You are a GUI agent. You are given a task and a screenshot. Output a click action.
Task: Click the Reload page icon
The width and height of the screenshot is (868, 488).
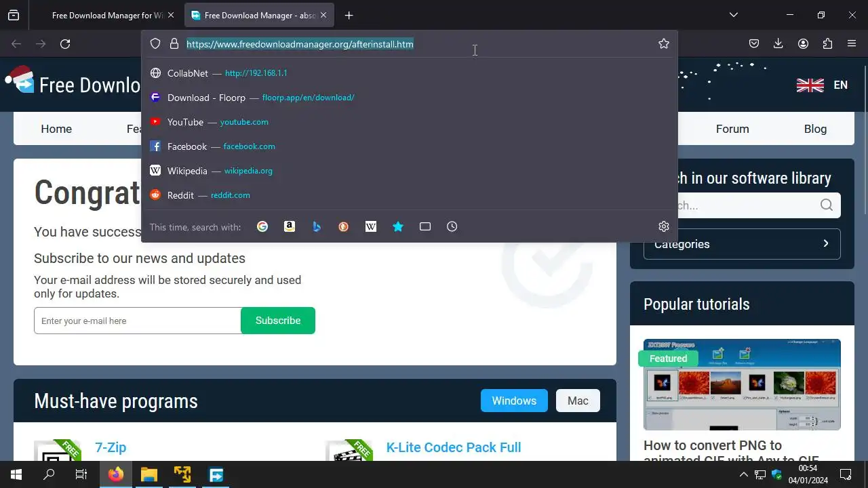point(65,44)
